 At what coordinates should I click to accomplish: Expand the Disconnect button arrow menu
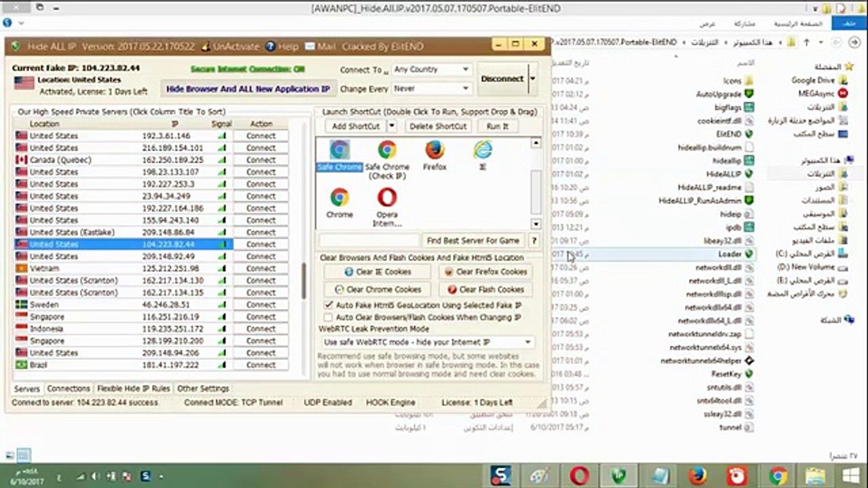[x=532, y=79]
